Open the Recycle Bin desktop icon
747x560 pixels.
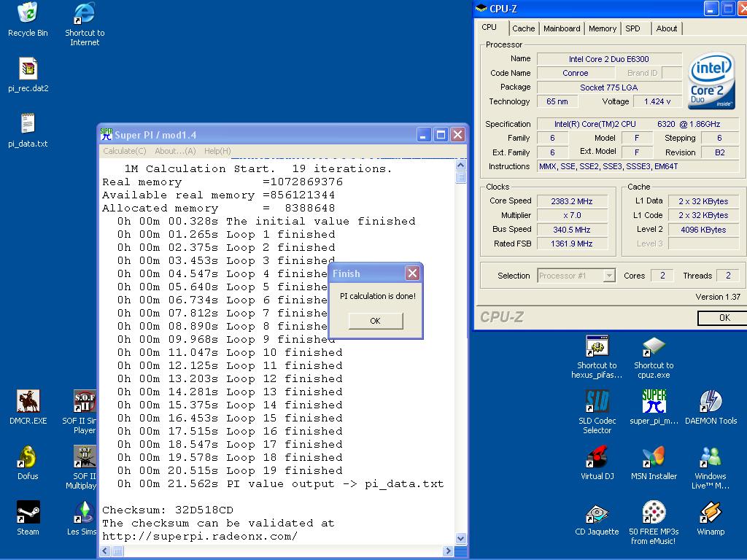[28, 19]
